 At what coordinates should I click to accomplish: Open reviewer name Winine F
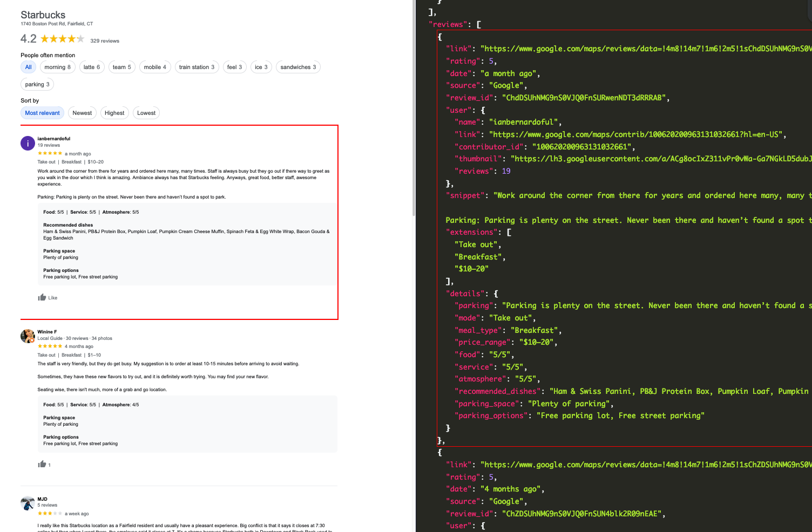click(47, 332)
